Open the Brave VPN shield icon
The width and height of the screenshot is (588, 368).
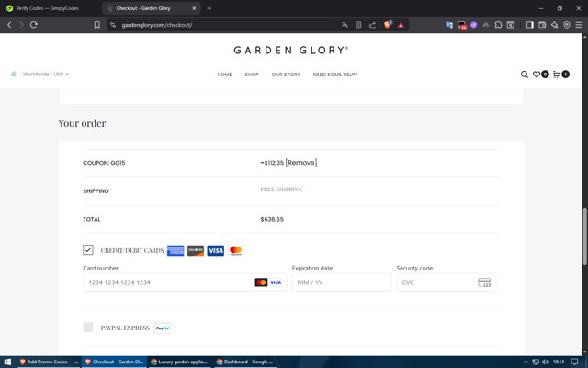(567, 25)
